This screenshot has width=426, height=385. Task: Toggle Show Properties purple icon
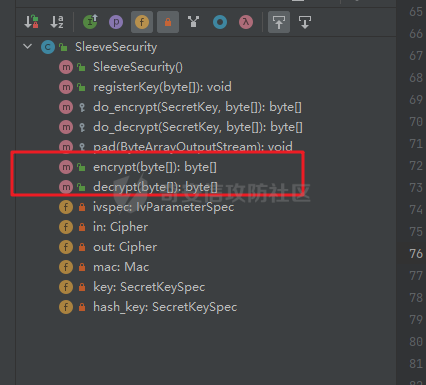(x=116, y=22)
